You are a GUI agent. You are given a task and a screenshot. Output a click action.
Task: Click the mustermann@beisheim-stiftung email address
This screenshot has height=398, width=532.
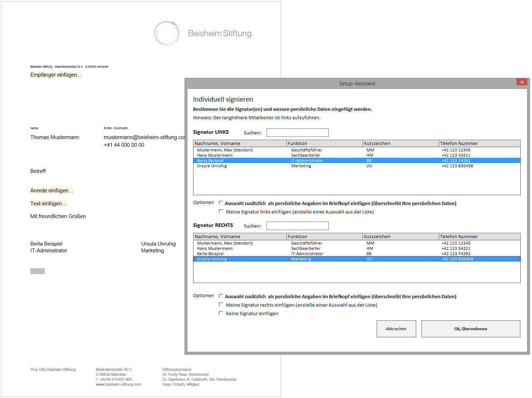[144, 137]
